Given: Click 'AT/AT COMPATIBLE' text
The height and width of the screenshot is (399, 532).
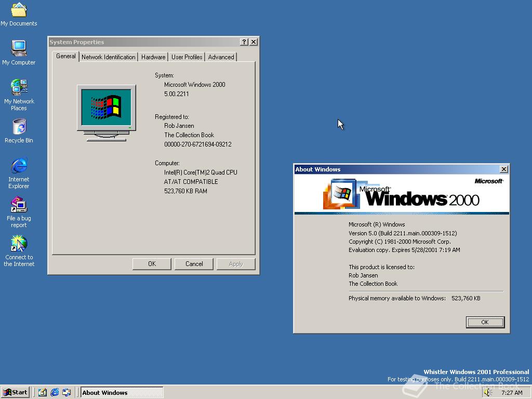Looking at the screenshot, I should click(x=191, y=182).
